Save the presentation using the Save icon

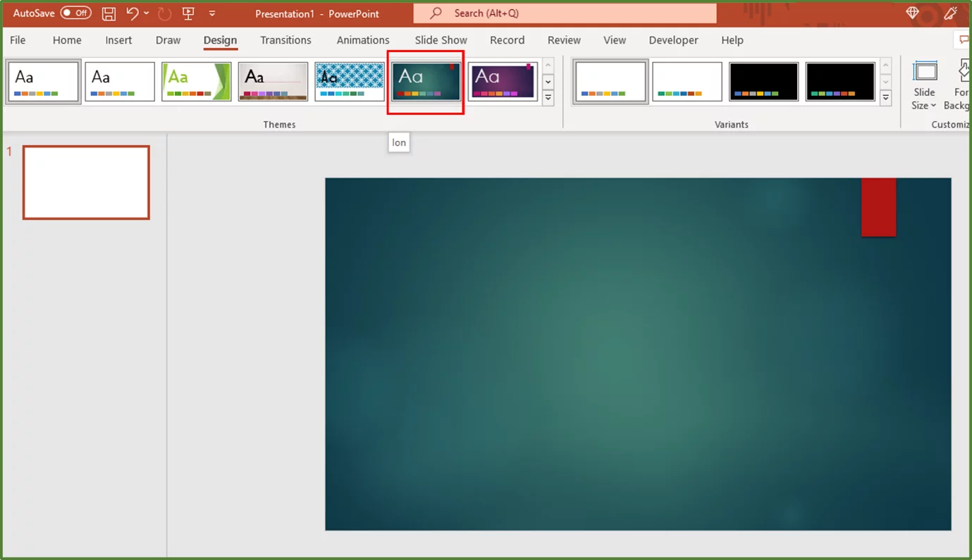[108, 13]
